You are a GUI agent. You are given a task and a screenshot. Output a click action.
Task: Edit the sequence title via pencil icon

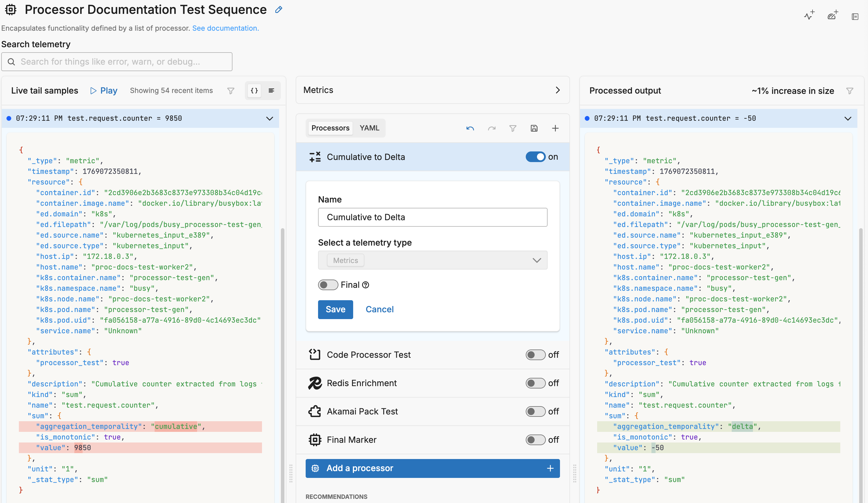(278, 10)
